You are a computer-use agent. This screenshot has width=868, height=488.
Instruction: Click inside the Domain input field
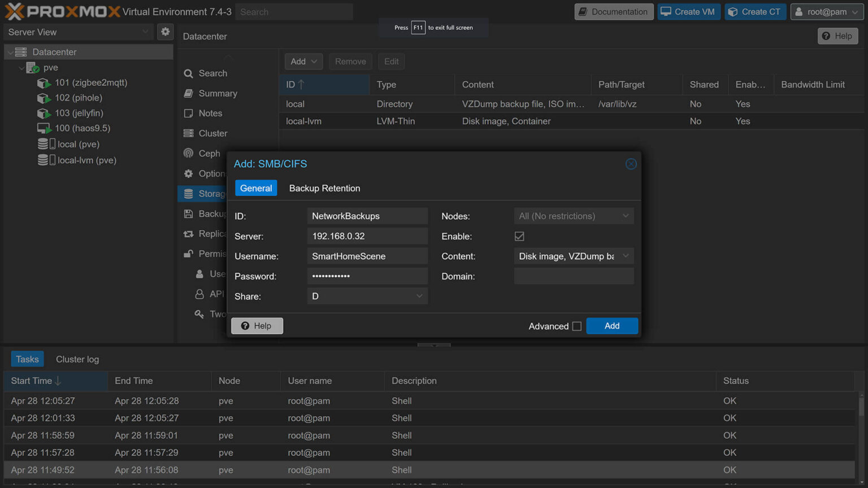pyautogui.click(x=574, y=276)
